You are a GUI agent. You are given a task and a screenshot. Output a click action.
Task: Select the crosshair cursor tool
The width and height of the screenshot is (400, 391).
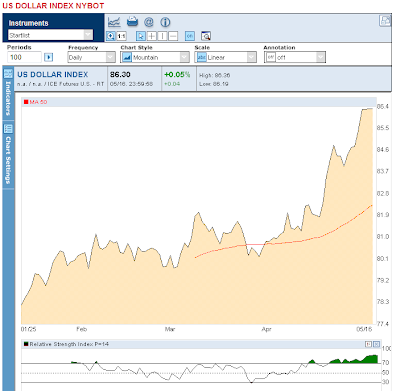[x=152, y=36]
